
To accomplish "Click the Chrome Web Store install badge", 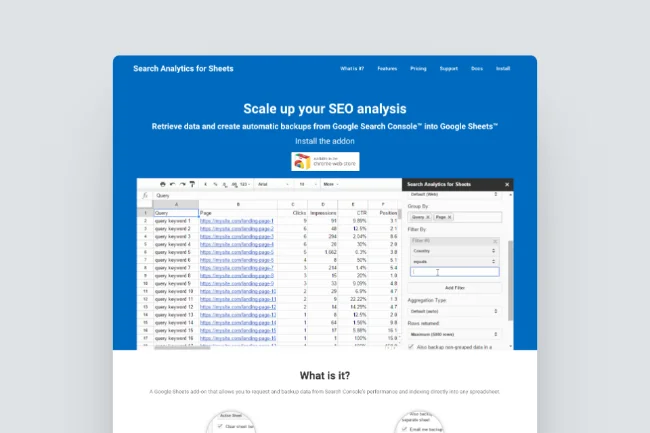I will (325, 162).
